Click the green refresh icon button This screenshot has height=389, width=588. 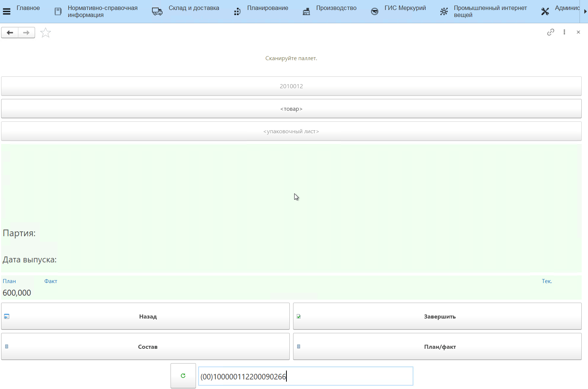click(183, 376)
